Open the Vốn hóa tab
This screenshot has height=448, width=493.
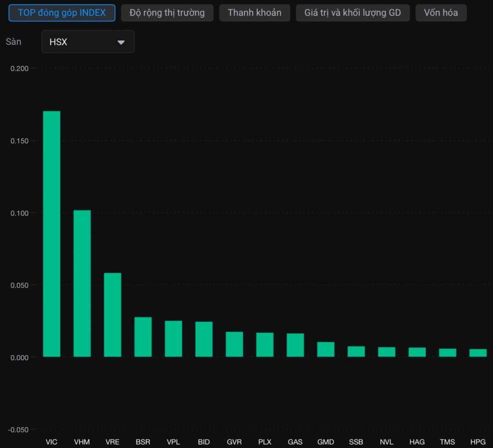pyautogui.click(x=441, y=13)
